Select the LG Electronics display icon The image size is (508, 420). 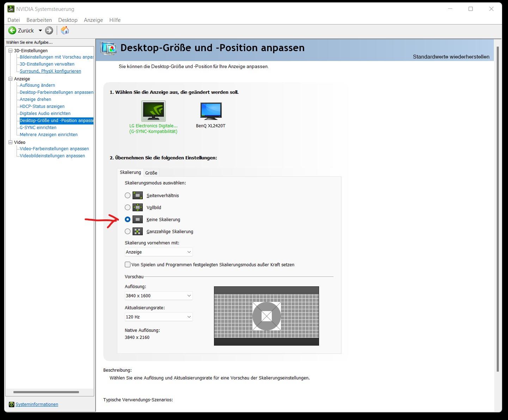tap(153, 111)
